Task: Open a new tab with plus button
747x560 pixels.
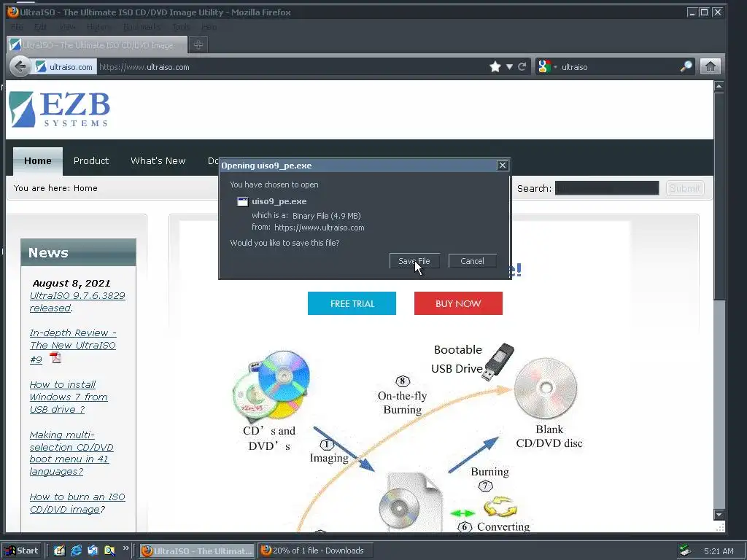Action: tap(198, 44)
